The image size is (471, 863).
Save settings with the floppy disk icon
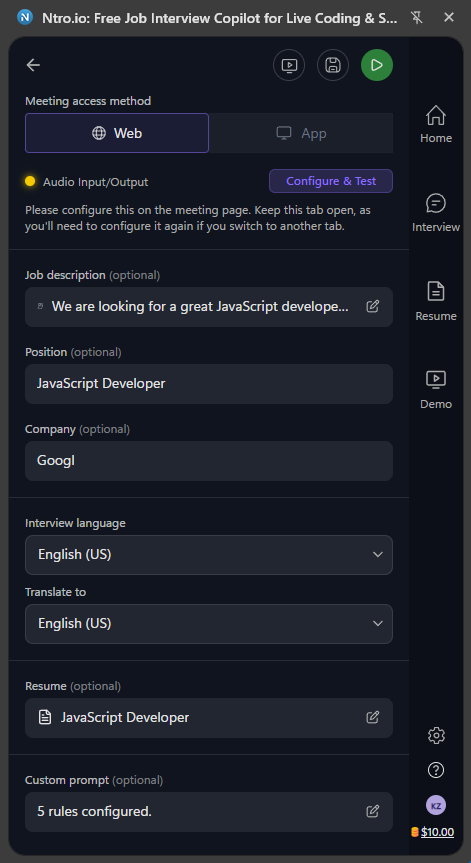coord(333,65)
